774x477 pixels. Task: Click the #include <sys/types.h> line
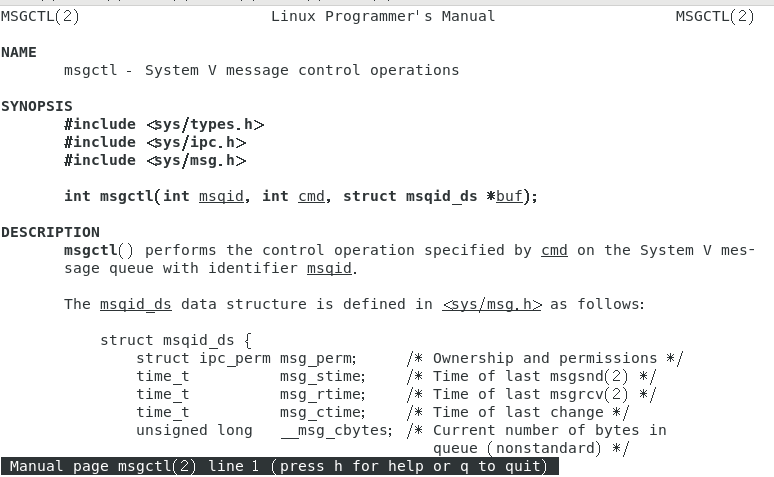point(164,124)
